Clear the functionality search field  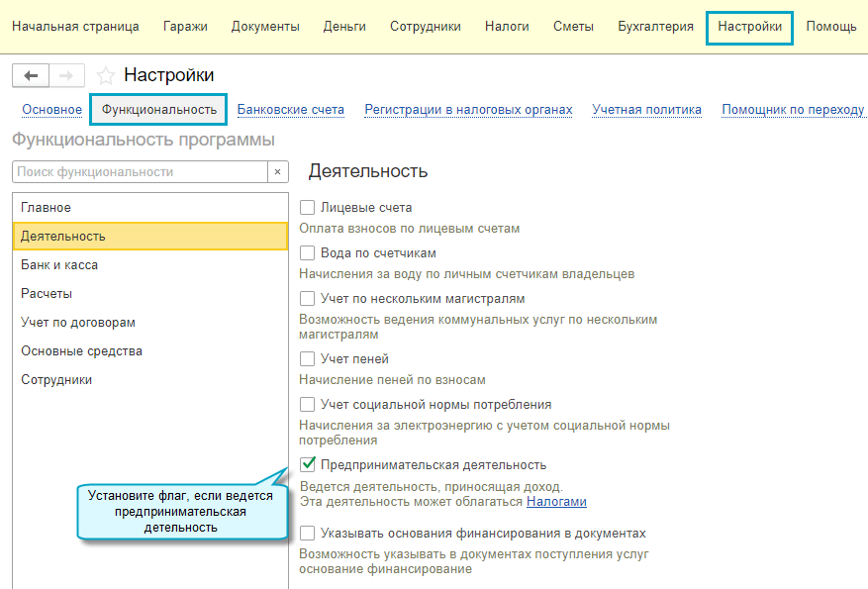[278, 172]
